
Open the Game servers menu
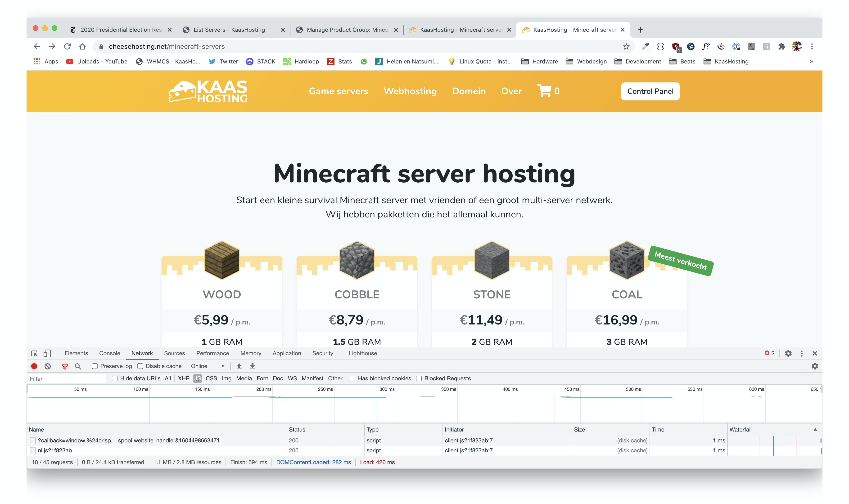[x=338, y=91]
